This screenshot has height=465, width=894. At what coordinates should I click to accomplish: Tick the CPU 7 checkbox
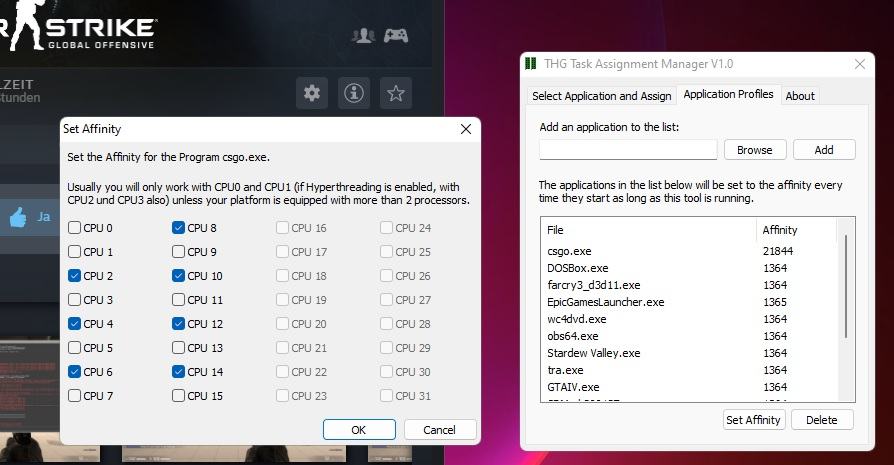click(74, 395)
